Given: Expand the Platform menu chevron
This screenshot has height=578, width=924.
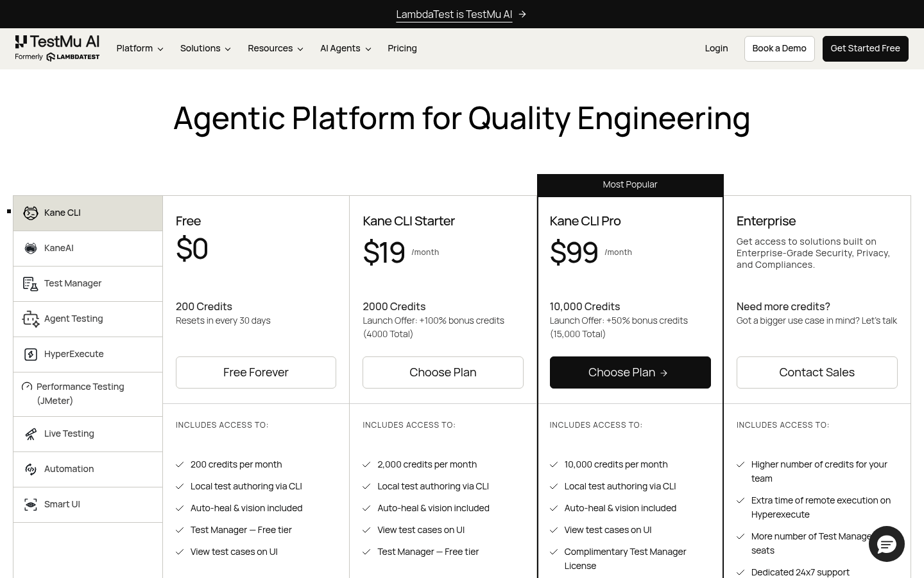Looking at the screenshot, I should (x=160, y=49).
